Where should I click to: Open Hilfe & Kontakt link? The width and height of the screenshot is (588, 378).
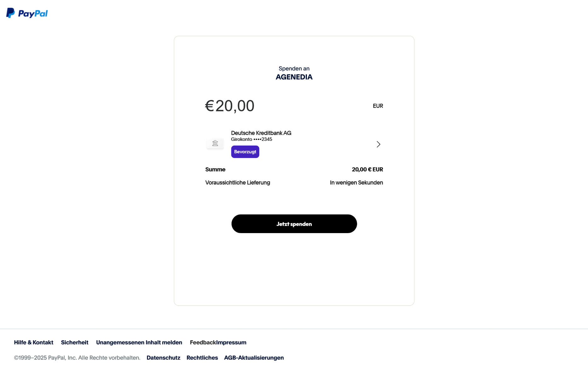coord(33,342)
